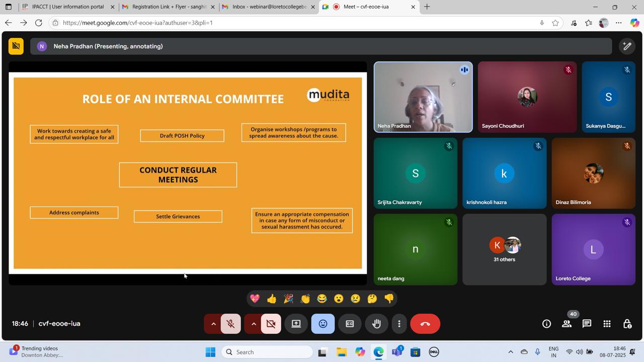644x362 pixels.
Task: Send the clapping hands emoji reaction
Action: 305,299
